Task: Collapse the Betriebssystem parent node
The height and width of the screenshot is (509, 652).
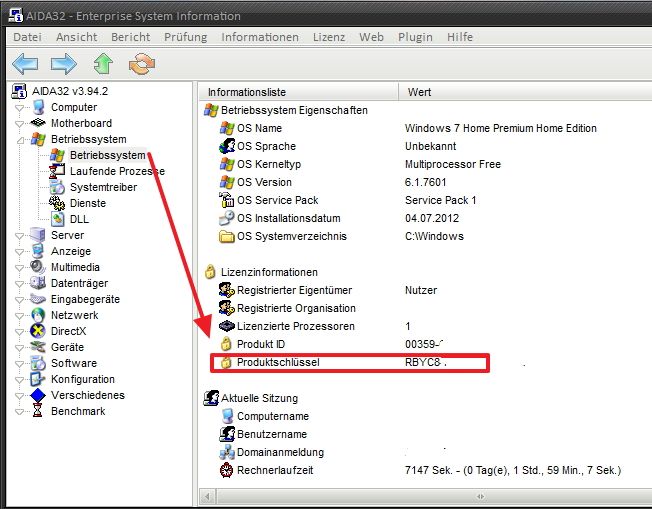Action: 20,140
